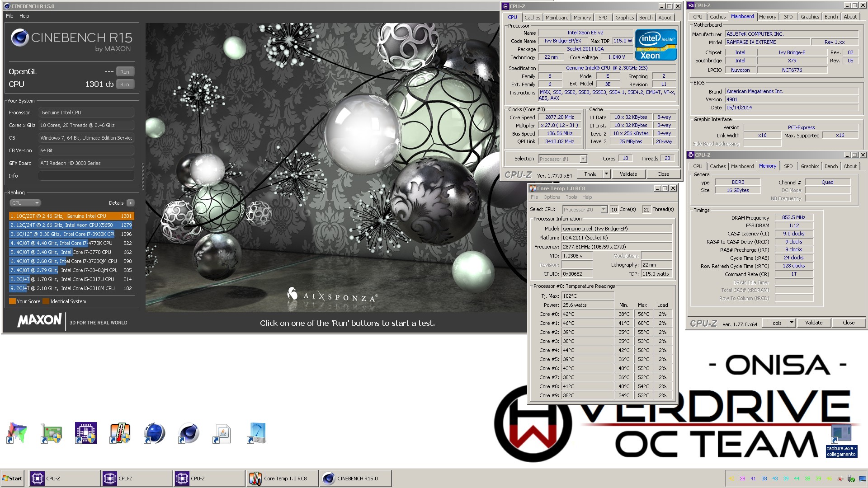The height and width of the screenshot is (488, 868).
Task: Open About tab in CPU-Z Mainboard window
Action: pyautogui.click(x=850, y=17)
